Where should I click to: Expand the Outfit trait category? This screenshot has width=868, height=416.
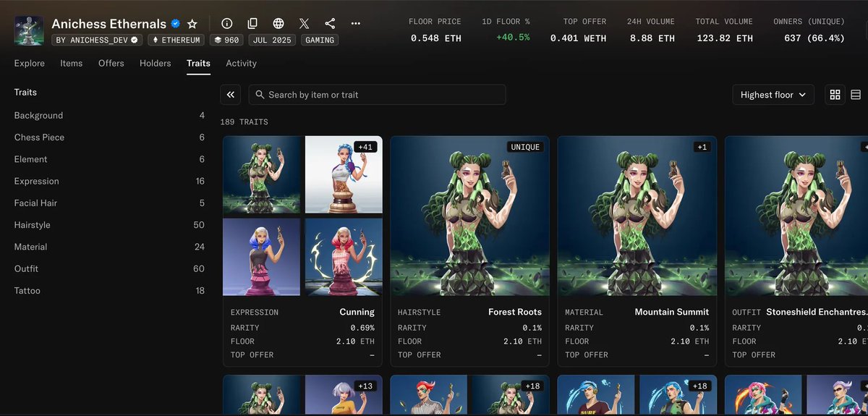tap(26, 268)
